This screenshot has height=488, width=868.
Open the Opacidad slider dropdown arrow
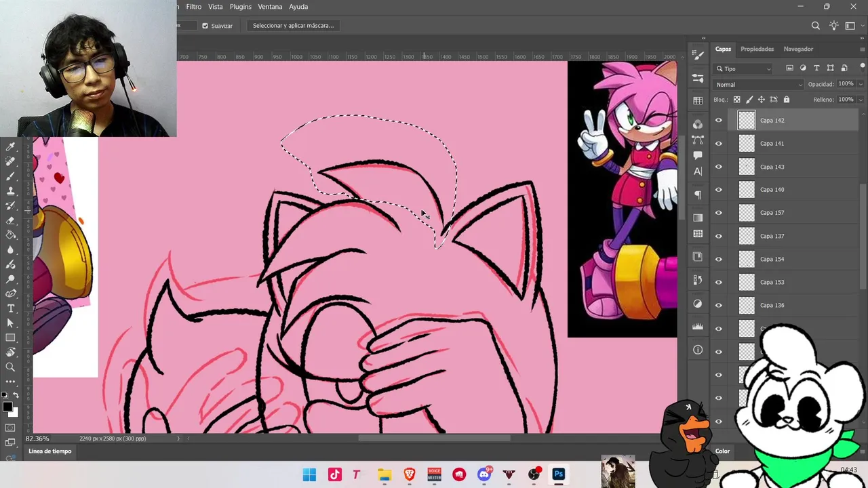[x=861, y=85]
